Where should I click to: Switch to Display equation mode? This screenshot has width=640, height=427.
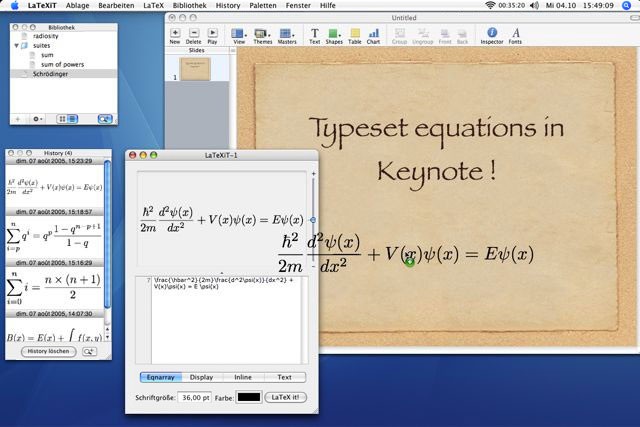click(x=202, y=377)
